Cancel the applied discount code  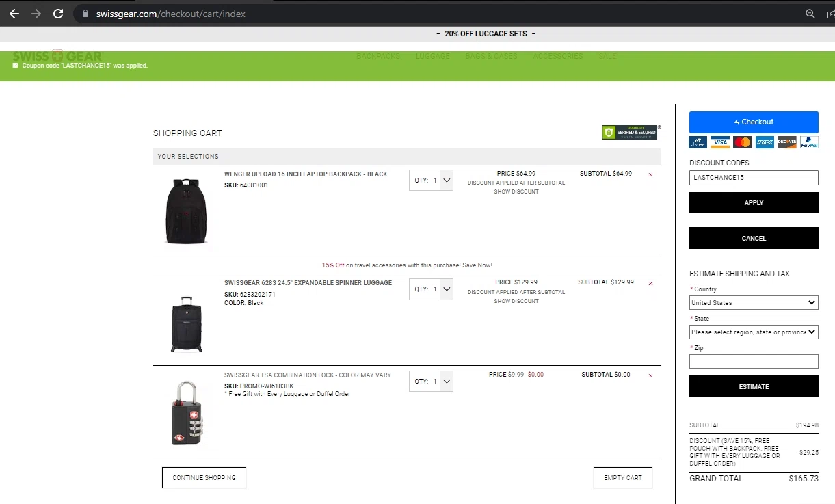[754, 238]
